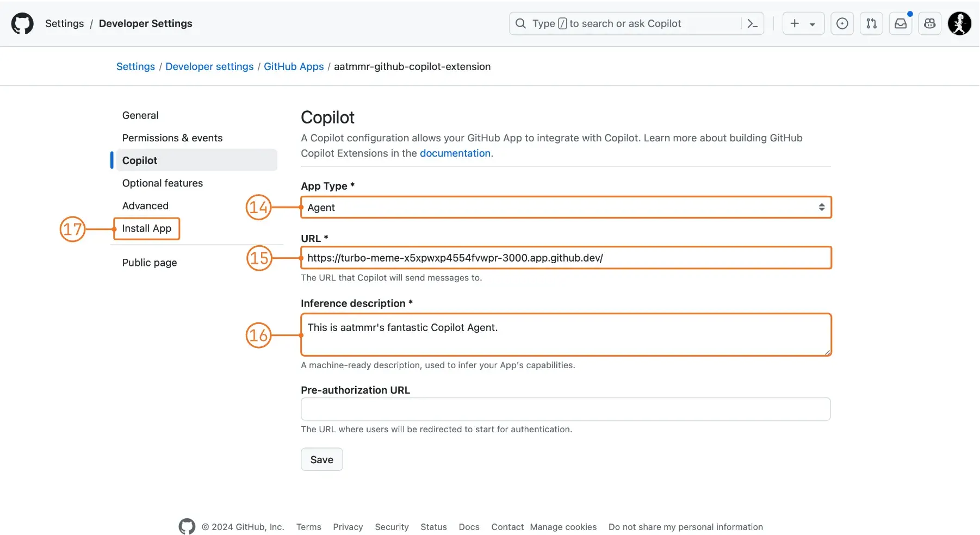The image size is (980, 535).
Task: Click the 'The URL where users will be redirected' hint
Action: [x=437, y=430]
